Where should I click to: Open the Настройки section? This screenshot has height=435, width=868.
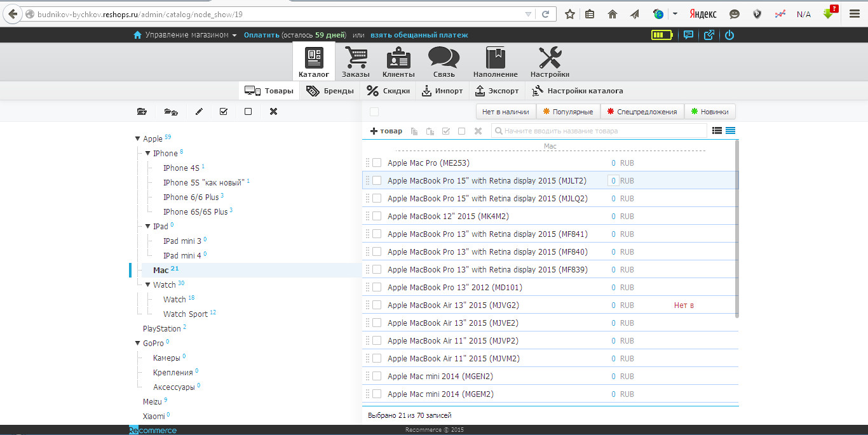point(550,62)
